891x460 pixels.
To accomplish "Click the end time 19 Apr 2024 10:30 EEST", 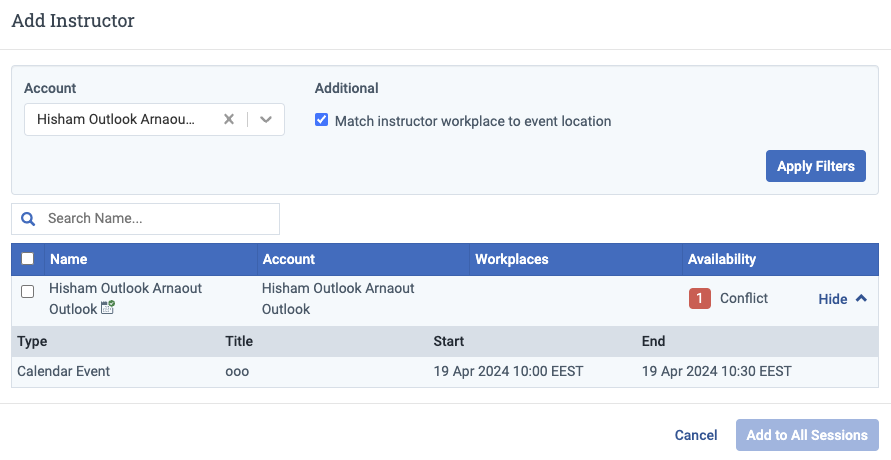I will click(717, 371).
